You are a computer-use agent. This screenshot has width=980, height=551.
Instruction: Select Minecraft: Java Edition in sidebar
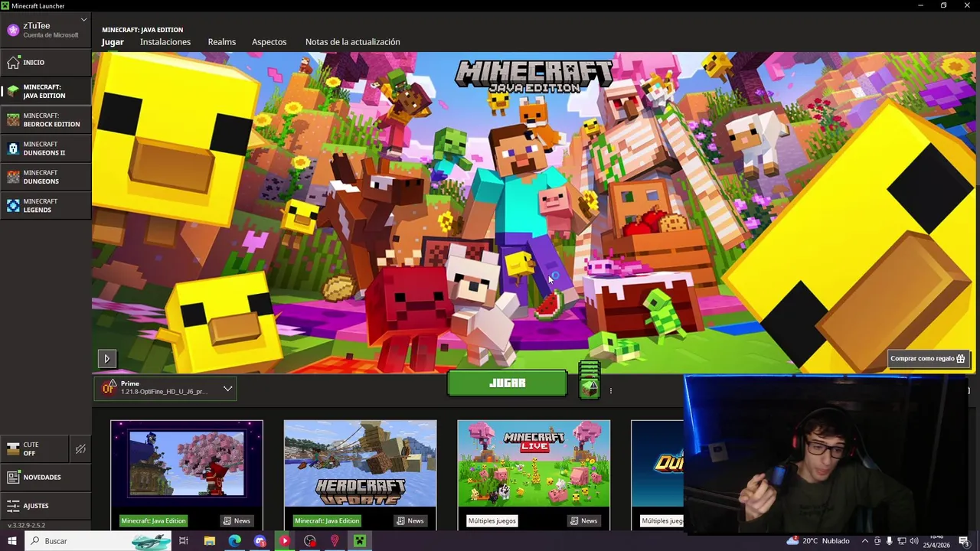(45, 91)
